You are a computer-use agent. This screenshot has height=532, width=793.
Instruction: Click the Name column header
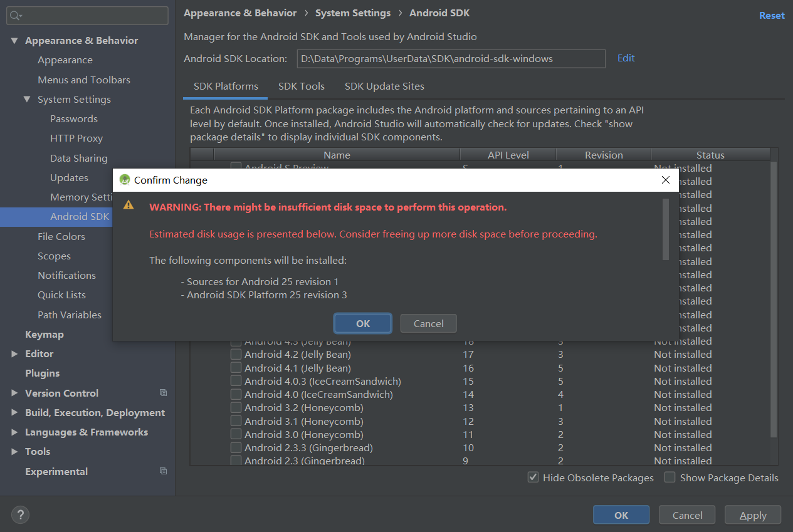[337, 155]
